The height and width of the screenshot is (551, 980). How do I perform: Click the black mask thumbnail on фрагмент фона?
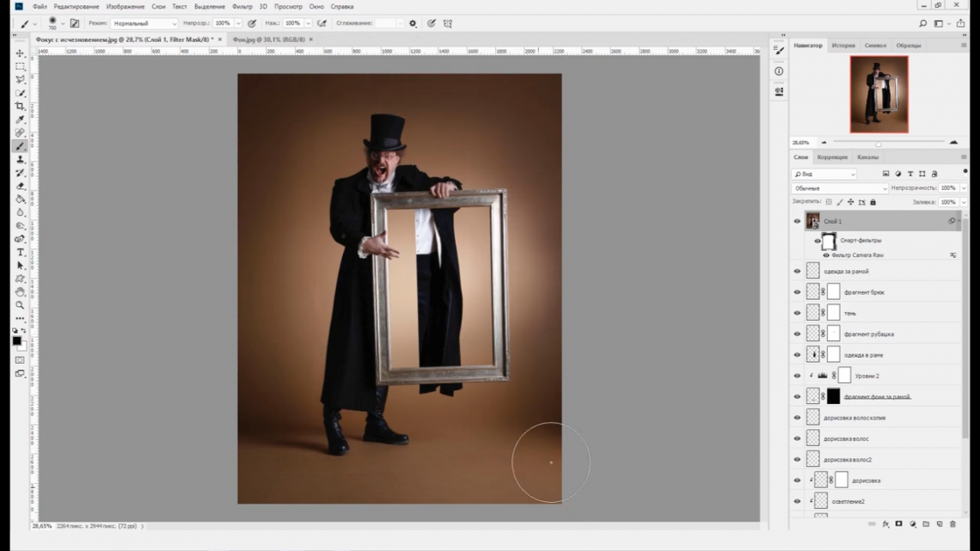834,396
